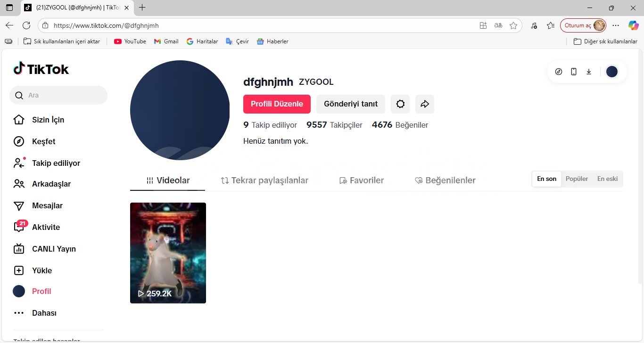Switch to Beğenilenler tab
This screenshot has height=343, width=644.
coord(445,180)
